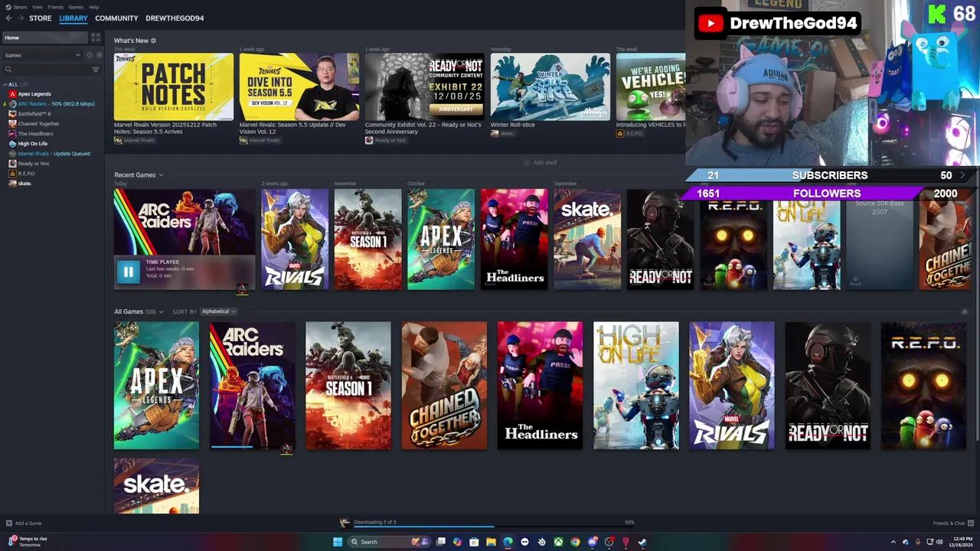Open the Games filter dropdown
The image size is (980, 551).
click(x=42, y=55)
